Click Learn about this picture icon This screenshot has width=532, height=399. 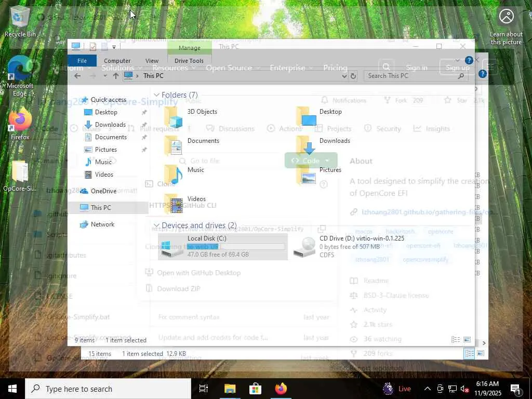506,27
